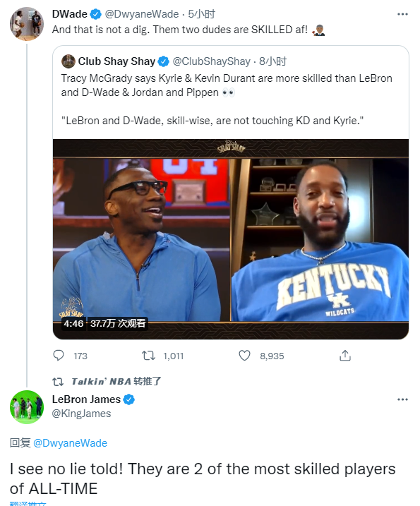420x506 pixels.
Task: Click the @ClubShayShay handle
Action: [x=212, y=61]
